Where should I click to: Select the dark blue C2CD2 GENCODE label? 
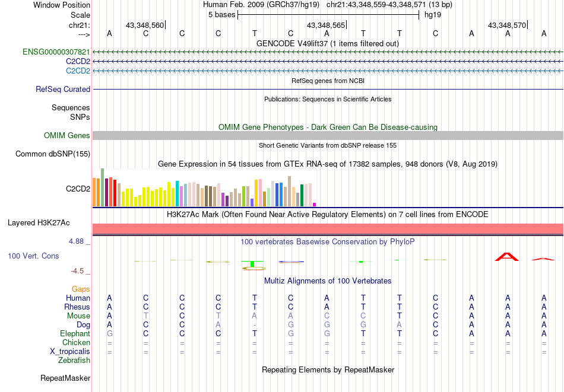pos(78,62)
